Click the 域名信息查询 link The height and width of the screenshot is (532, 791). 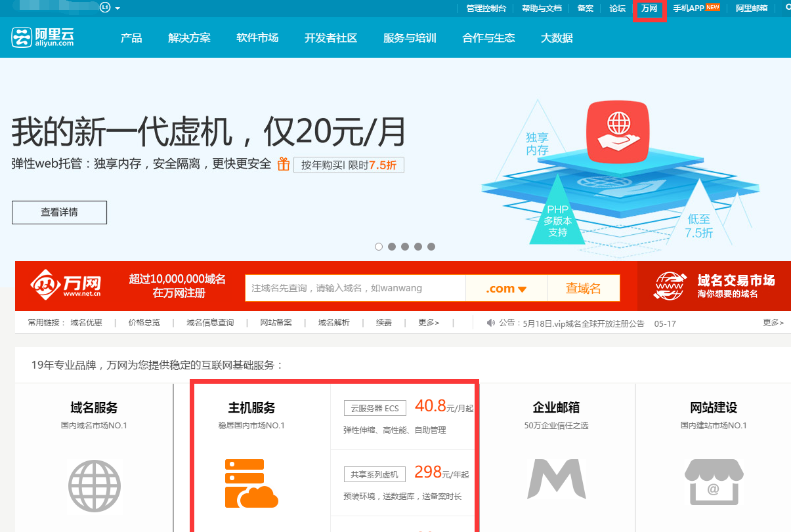point(210,323)
